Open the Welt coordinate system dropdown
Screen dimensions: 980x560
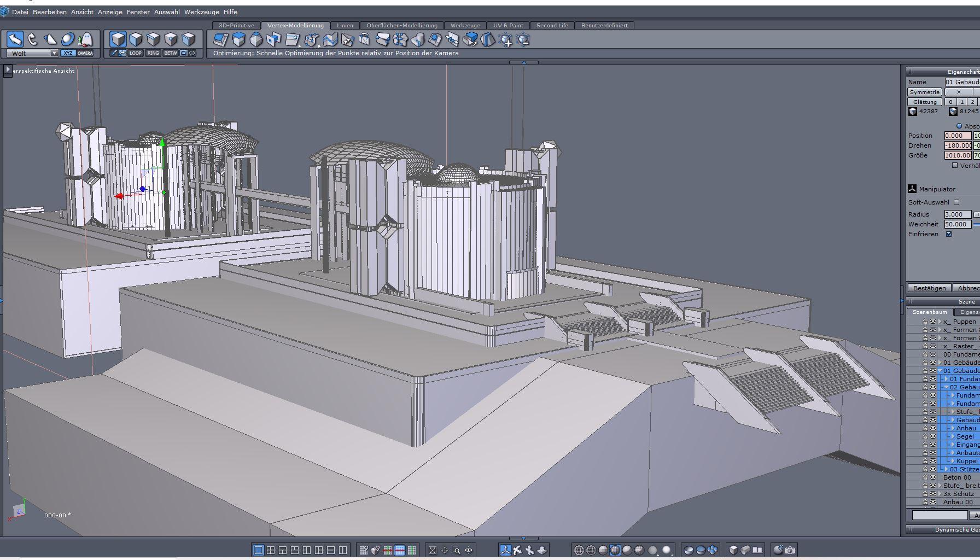[x=54, y=53]
